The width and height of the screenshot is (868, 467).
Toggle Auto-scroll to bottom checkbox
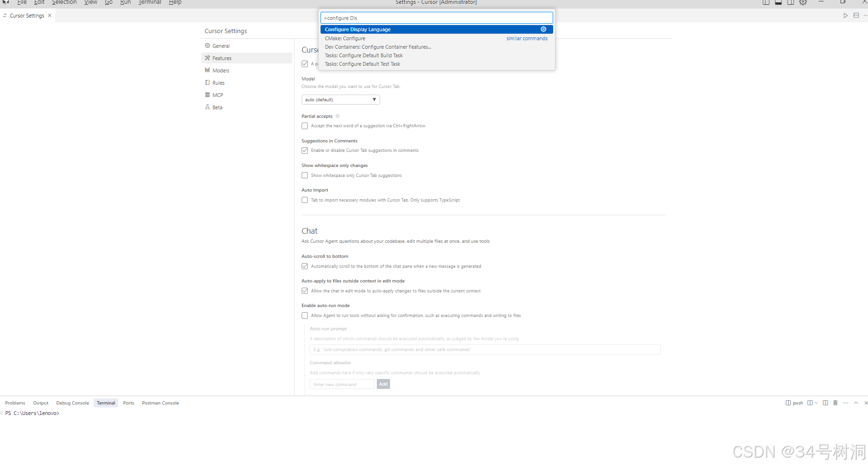305,266
